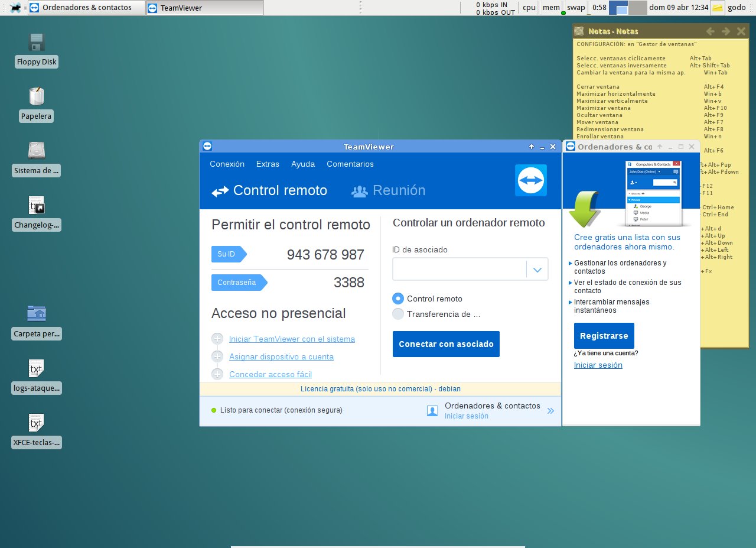This screenshot has height=548, width=756.
Task: Click the Registrarse button
Action: coord(604,336)
